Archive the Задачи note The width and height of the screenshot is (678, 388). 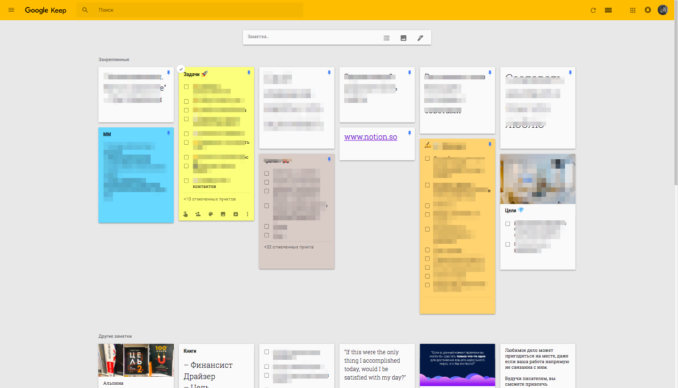pos(236,214)
